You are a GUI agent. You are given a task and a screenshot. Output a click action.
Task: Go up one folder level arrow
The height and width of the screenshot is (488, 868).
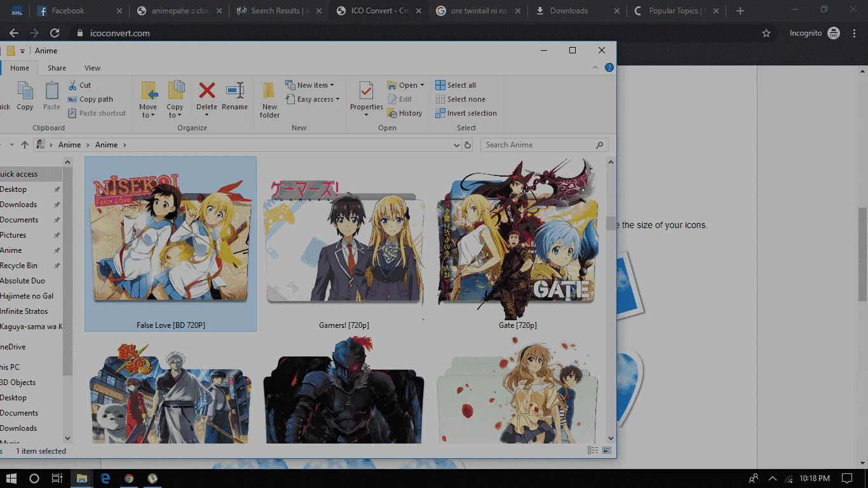point(25,145)
